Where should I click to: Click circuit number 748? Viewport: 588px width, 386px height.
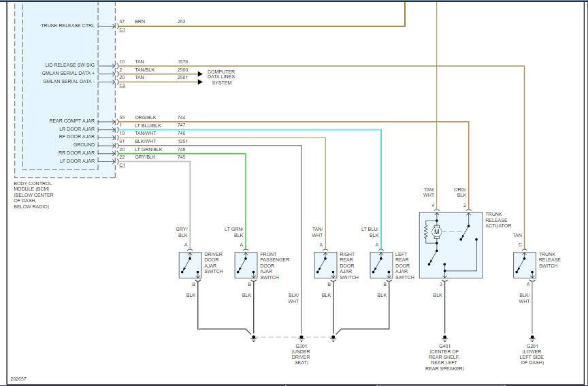[182, 149]
